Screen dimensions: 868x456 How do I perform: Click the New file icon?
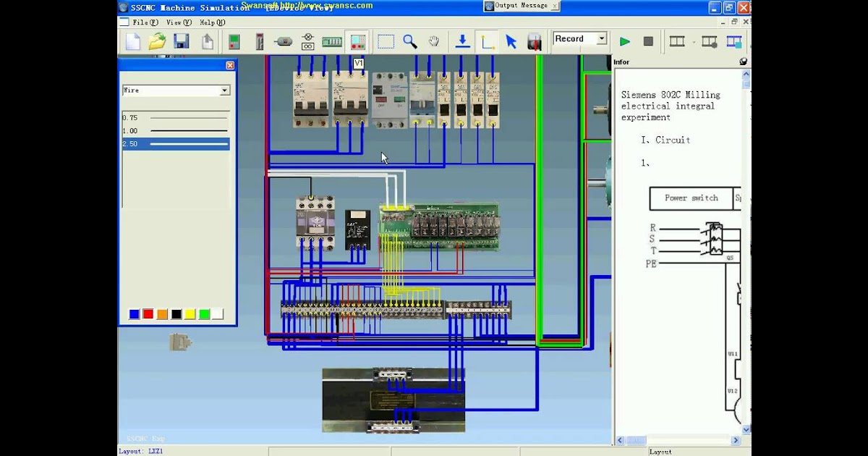pyautogui.click(x=133, y=41)
